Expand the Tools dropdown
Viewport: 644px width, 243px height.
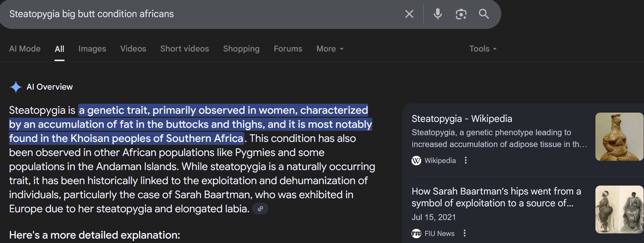click(483, 49)
